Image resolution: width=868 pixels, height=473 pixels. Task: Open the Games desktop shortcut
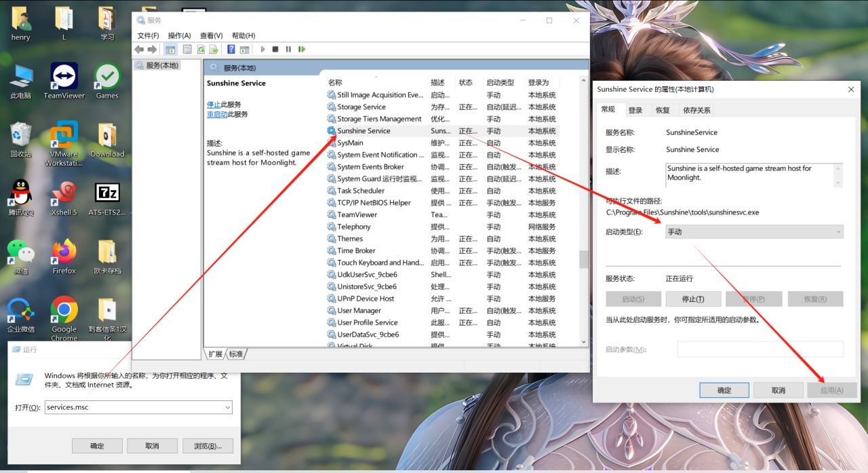click(x=107, y=82)
